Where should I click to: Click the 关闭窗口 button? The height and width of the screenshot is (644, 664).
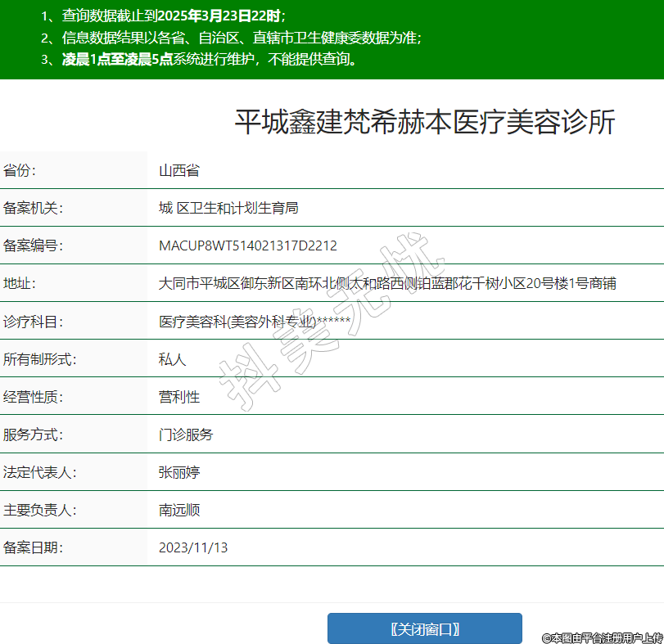coord(424,628)
